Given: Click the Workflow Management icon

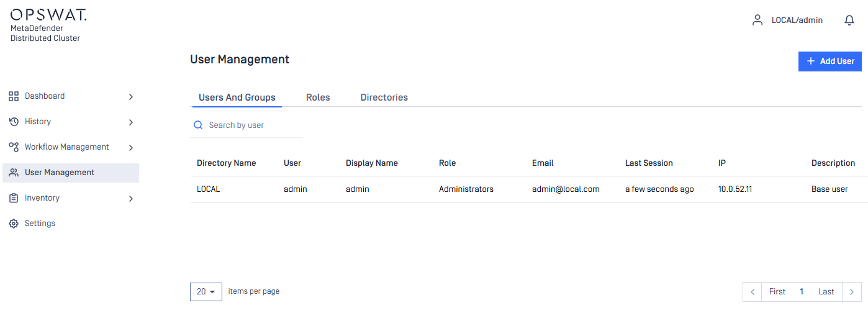Looking at the screenshot, I should (x=14, y=147).
